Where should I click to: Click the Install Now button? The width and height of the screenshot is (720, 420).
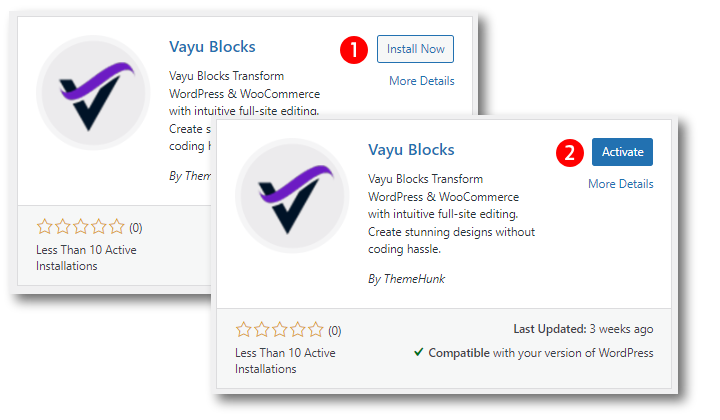click(415, 48)
